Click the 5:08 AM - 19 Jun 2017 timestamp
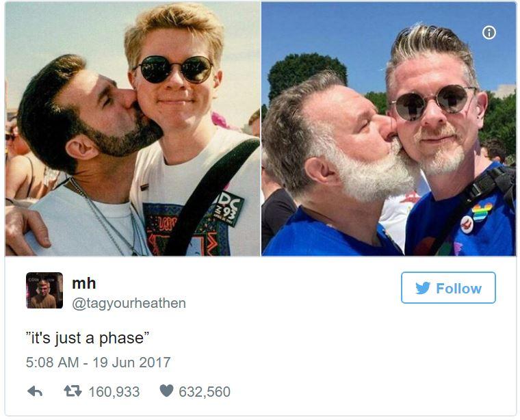 coord(98,363)
